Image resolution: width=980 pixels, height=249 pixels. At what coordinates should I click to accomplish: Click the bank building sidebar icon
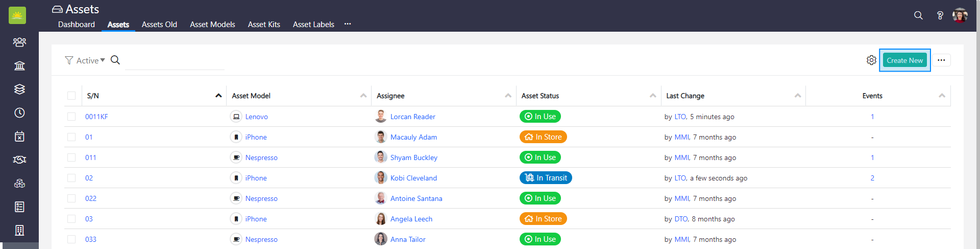click(19, 65)
